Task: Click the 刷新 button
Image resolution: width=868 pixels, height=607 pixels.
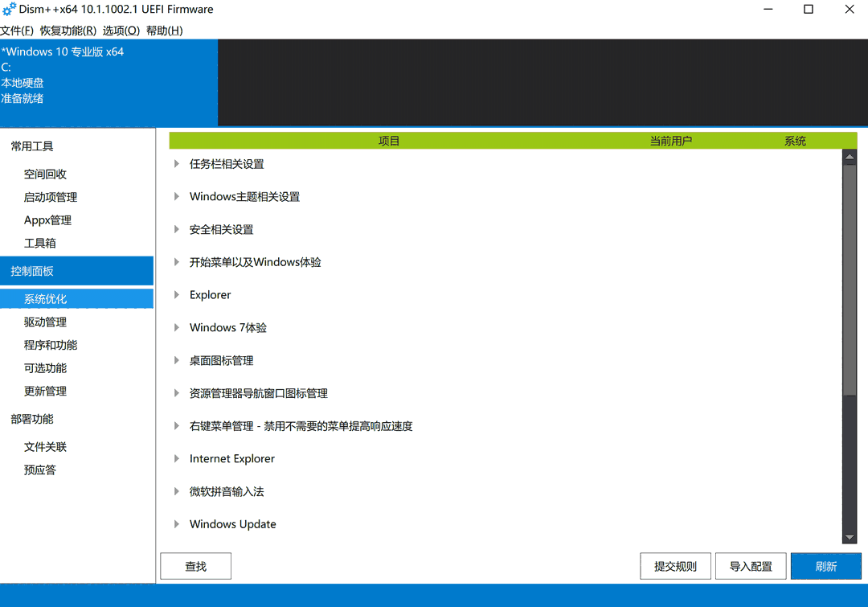Action: coord(826,566)
